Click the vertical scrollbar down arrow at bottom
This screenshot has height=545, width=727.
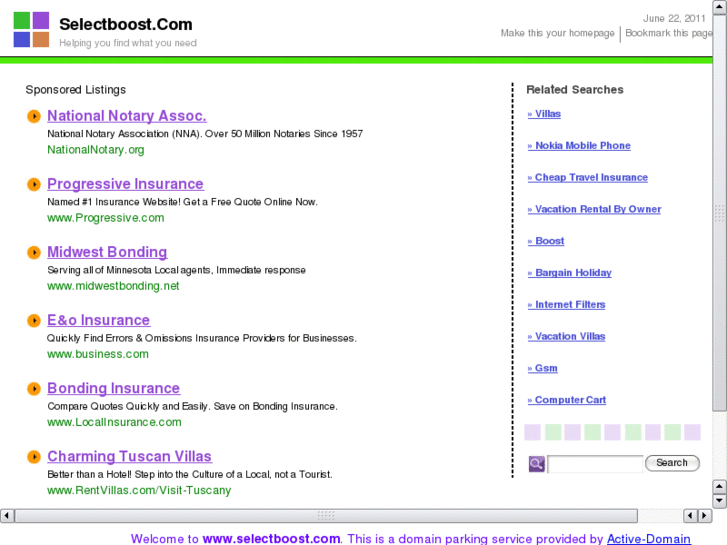[x=719, y=501]
